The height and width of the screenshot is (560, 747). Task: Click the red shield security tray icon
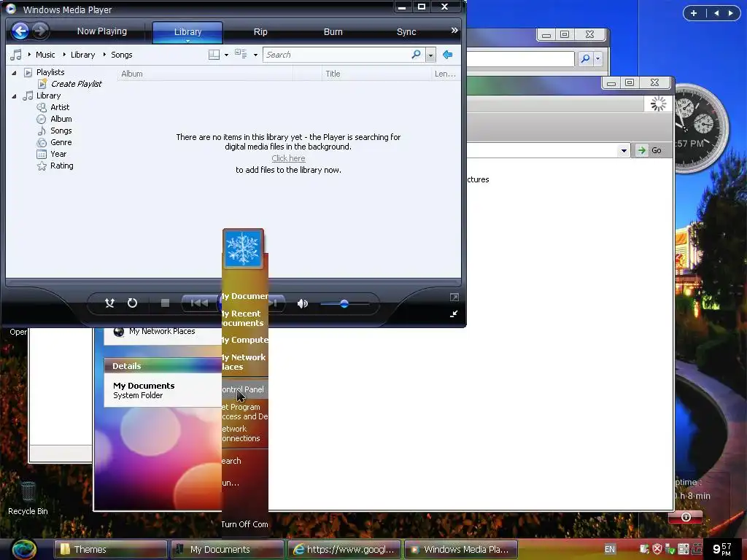click(x=657, y=549)
